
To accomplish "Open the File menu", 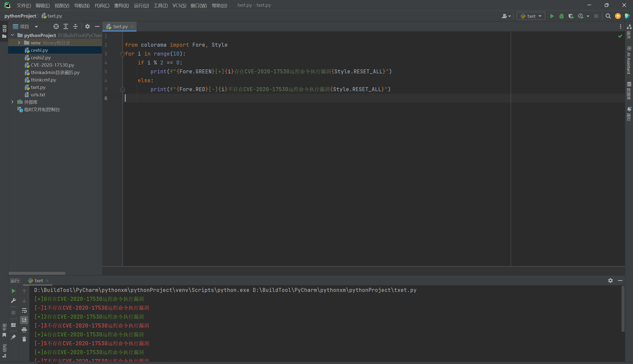I will (x=24, y=5).
